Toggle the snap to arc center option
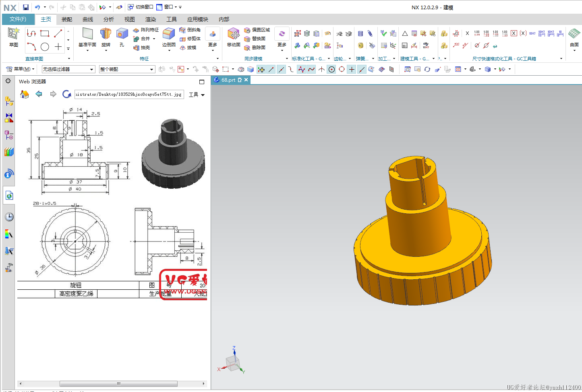Viewport: 582px width, 392px height. point(331,69)
